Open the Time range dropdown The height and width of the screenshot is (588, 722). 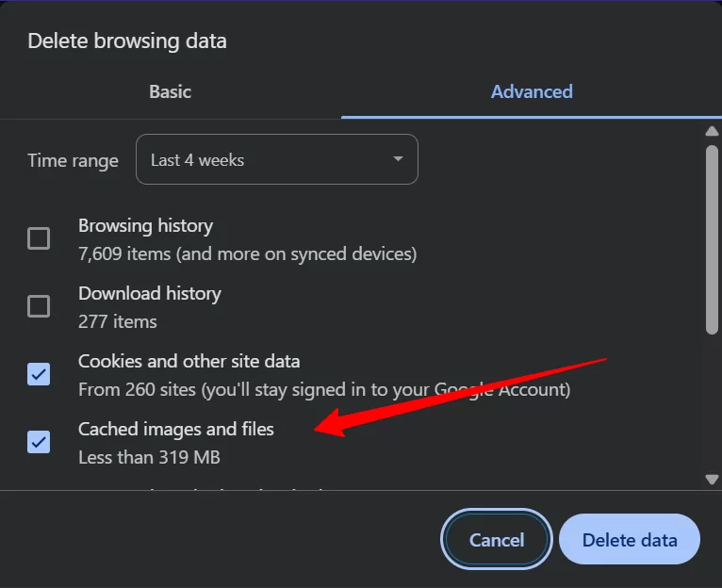pyautogui.click(x=277, y=159)
